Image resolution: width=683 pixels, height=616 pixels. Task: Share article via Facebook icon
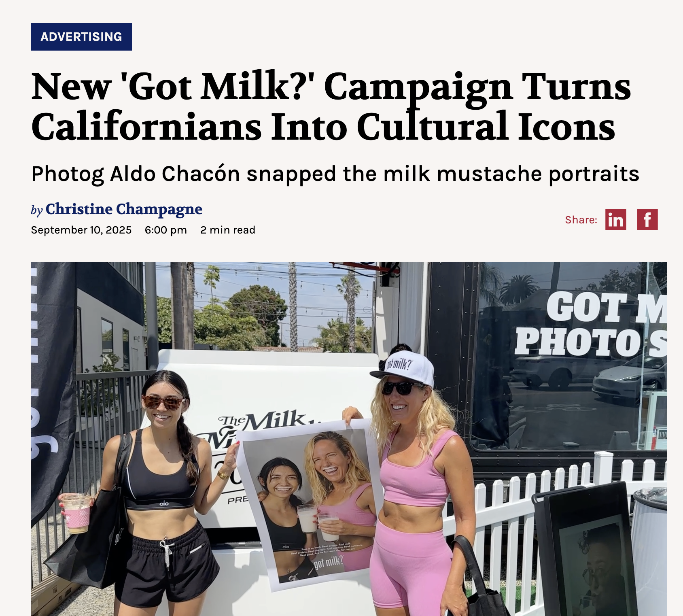(x=647, y=220)
